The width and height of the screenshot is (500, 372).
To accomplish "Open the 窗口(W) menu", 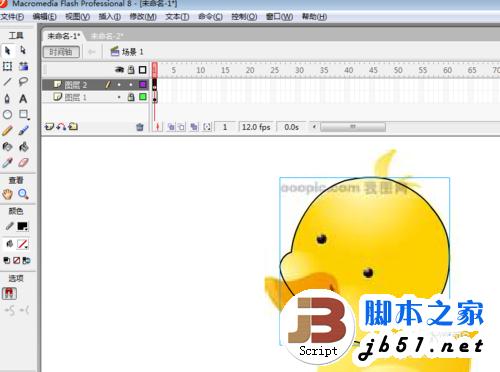I will coord(279,17).
